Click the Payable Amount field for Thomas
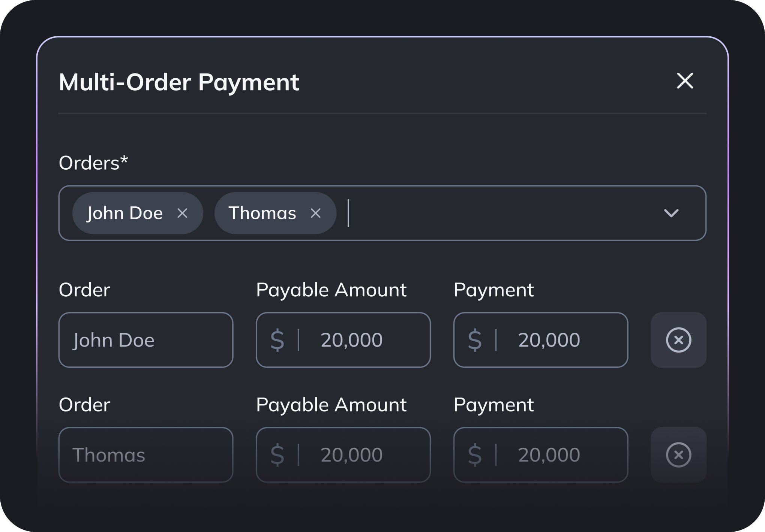The height and width of the screenshot is (532, 765). [343, 455]
